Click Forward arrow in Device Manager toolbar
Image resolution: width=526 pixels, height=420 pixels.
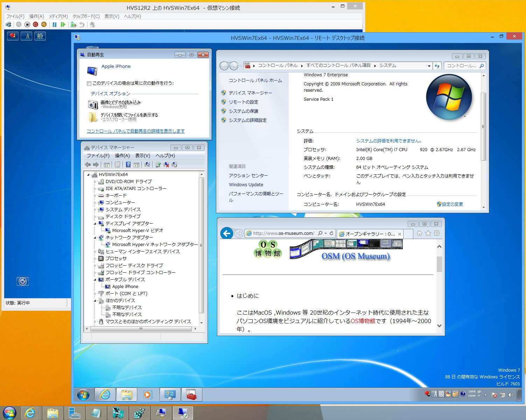point(96,164)
